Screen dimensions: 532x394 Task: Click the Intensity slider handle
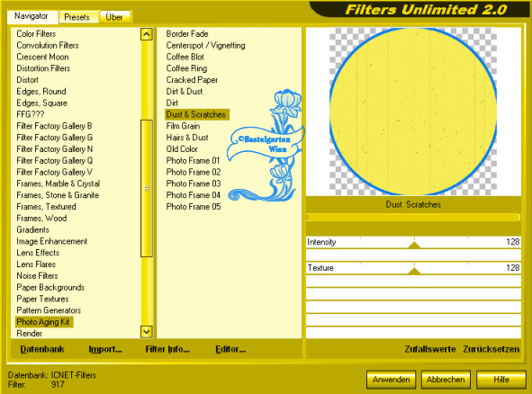click(414, 245)
